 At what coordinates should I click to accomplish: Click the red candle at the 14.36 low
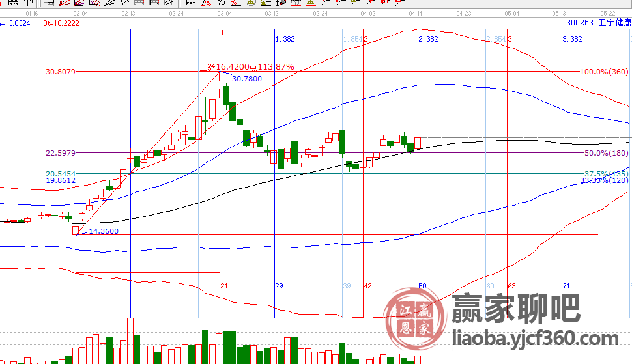76,231
